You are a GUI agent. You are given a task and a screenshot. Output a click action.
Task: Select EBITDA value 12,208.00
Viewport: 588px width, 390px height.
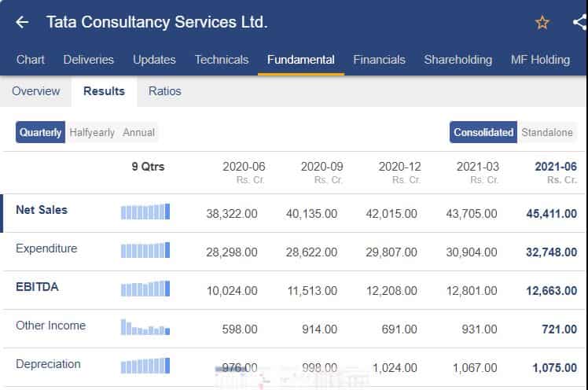[391, 291]
